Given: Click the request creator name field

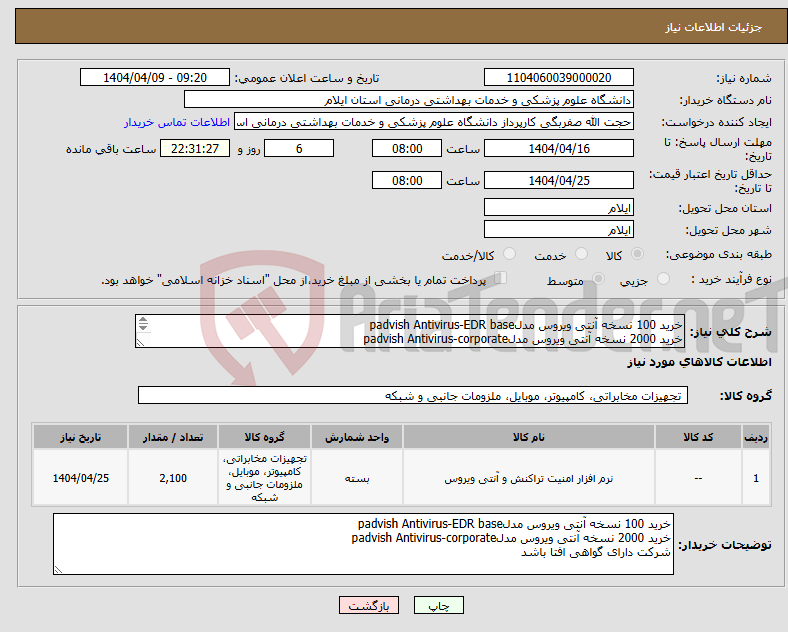Looking at the screenshot, I should click(x=434, y=122).
